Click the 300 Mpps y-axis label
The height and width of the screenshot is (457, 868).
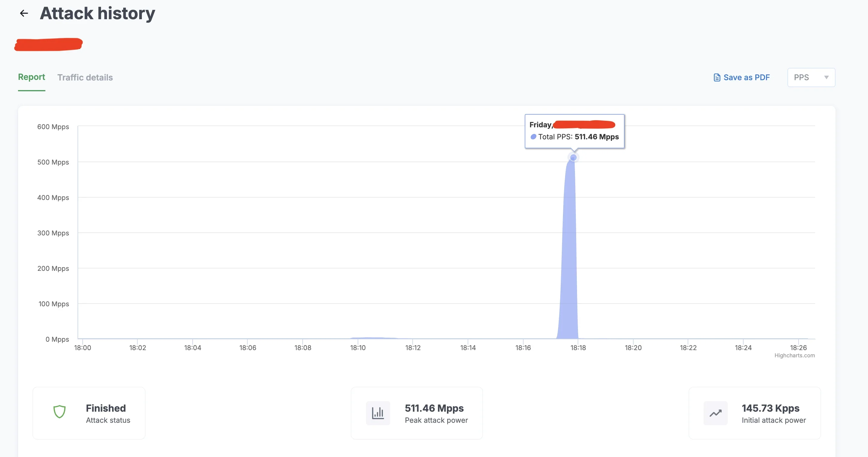(53, 233)
